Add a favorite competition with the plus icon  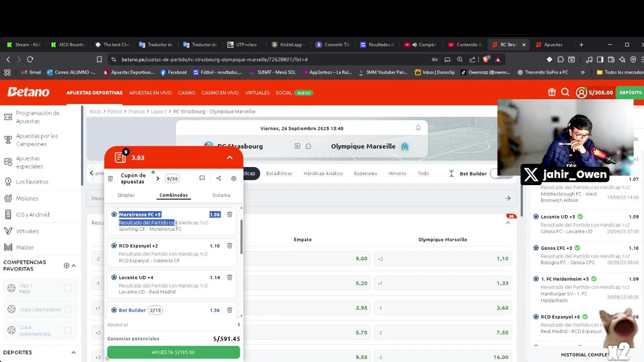point(66,265)
